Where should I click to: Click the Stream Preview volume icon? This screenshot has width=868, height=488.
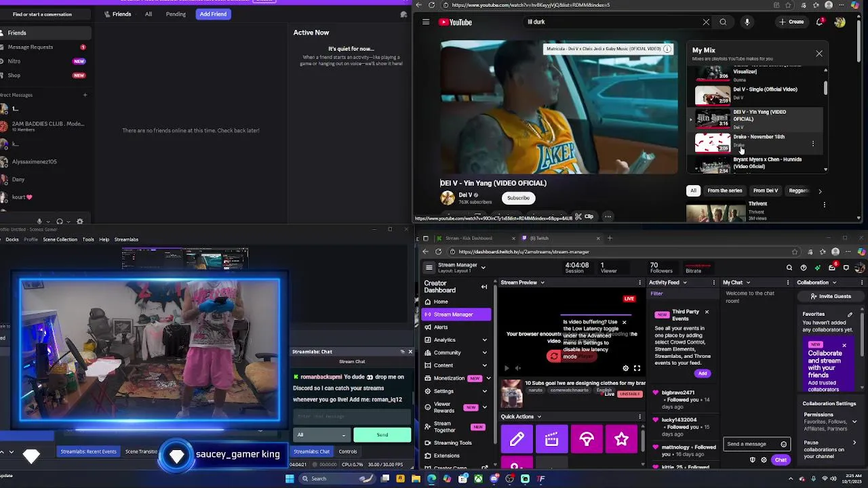[x=518, y=368]
